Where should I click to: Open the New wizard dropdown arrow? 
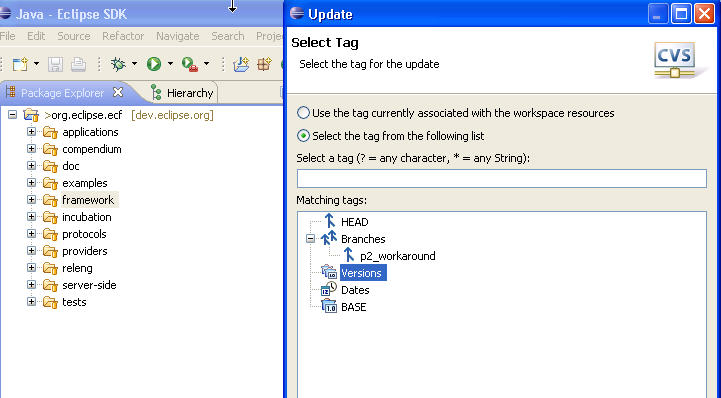(36, 64)
